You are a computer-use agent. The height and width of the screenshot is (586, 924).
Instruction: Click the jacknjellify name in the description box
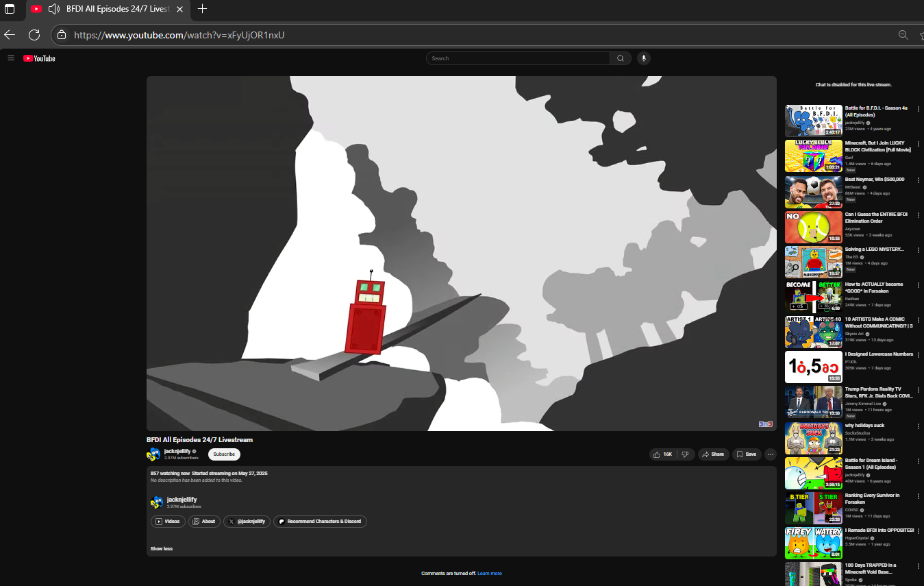[x=182, y=500]
